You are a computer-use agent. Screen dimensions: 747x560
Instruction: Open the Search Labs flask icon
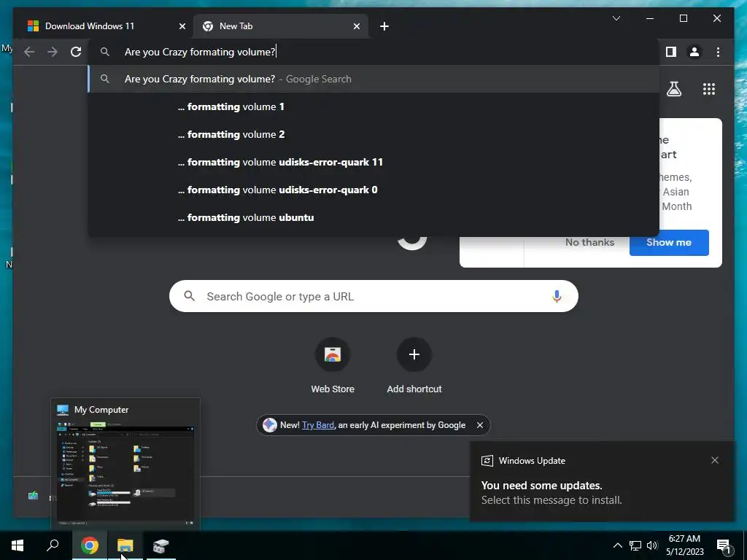673,89
